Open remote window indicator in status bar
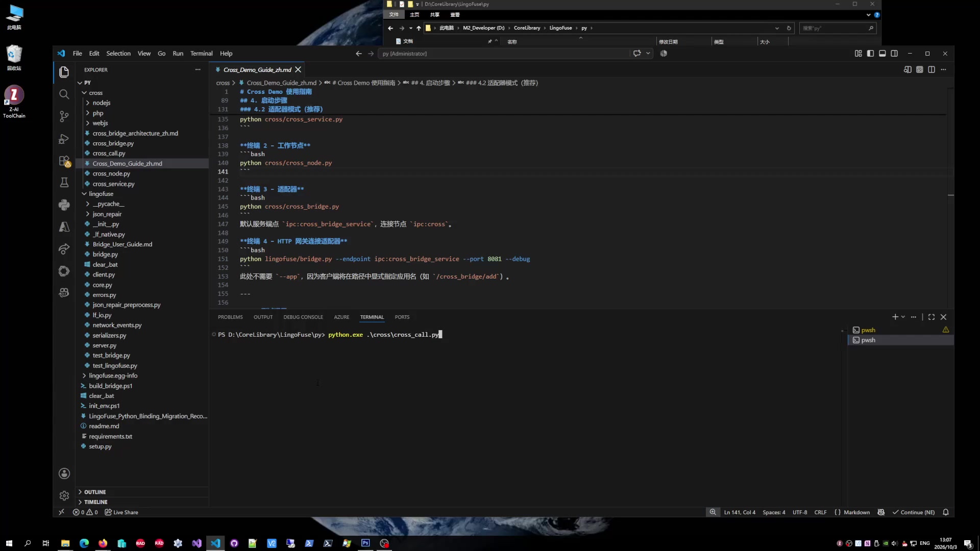 pyautogui.click(x=61, y=512)
